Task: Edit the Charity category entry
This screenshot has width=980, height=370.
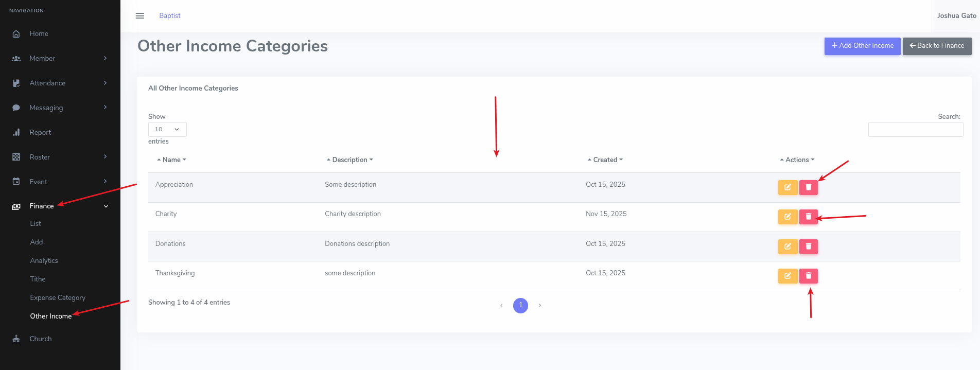Action: coord(787,217)
